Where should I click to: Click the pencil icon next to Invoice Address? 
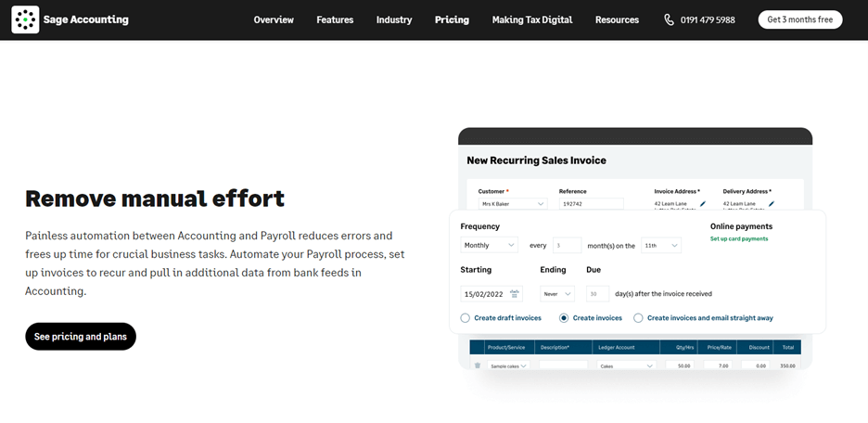click(x=703, y=204)
